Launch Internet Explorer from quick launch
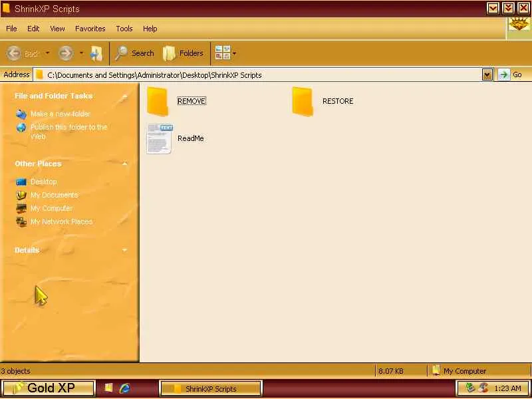This screenshot has height=399, width=532. (124, 388)
